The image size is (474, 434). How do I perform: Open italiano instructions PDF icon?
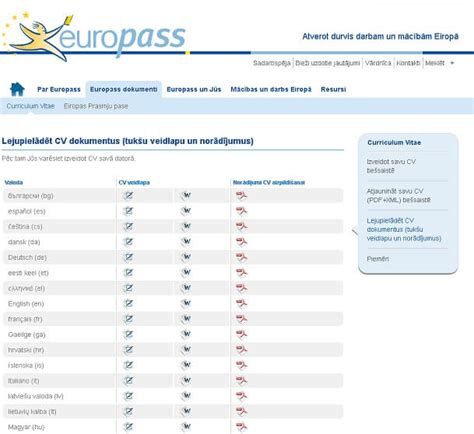[x=241, y=380]
